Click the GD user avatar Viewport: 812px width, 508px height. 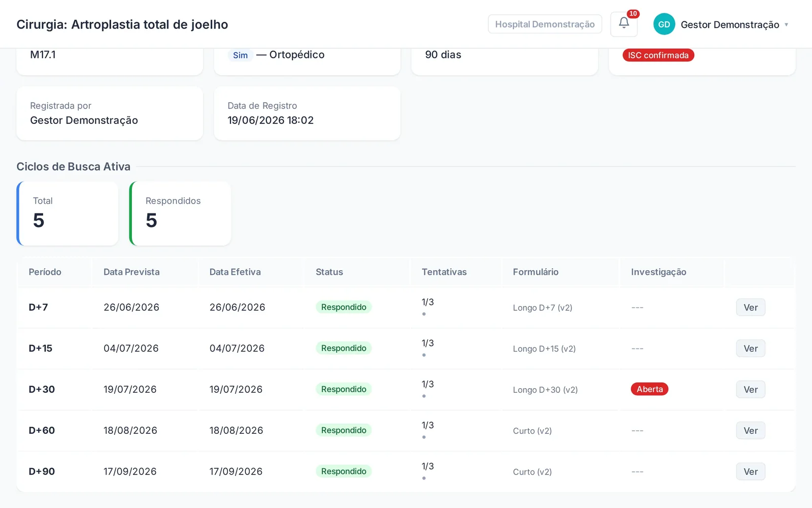point(664,24)
